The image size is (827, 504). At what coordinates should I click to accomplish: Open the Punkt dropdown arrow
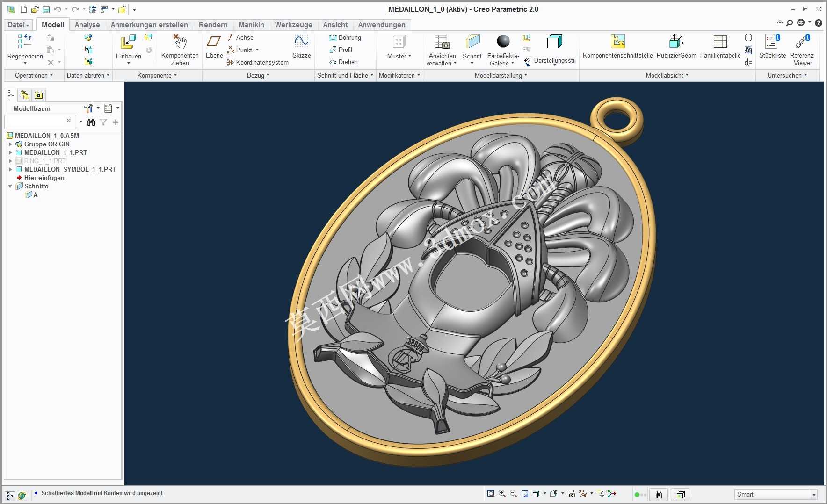click(x=257, y=50)
